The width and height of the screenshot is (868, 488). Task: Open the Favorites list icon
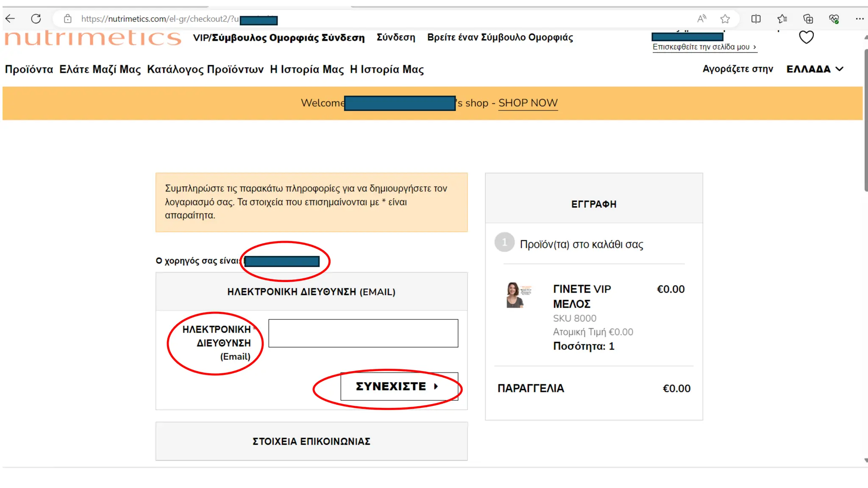pyautogui.click(x=782, y=19)
